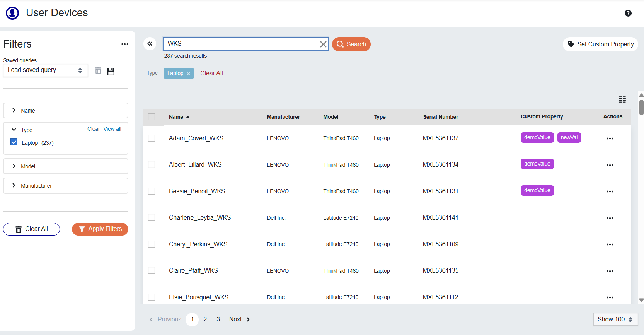Change page size via Show 100 dropdown
Viewport: 644px width, 335px height.
click(x=615, y=319)
